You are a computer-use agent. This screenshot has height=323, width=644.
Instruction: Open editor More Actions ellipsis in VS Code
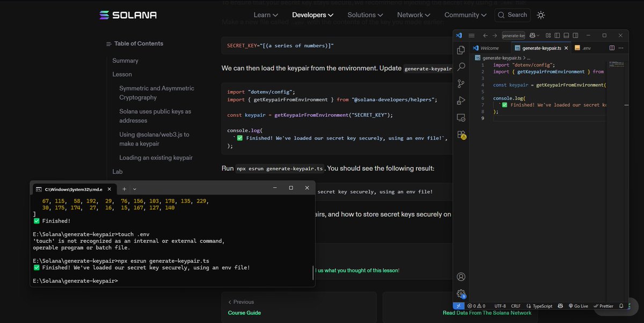coord(621,48)
